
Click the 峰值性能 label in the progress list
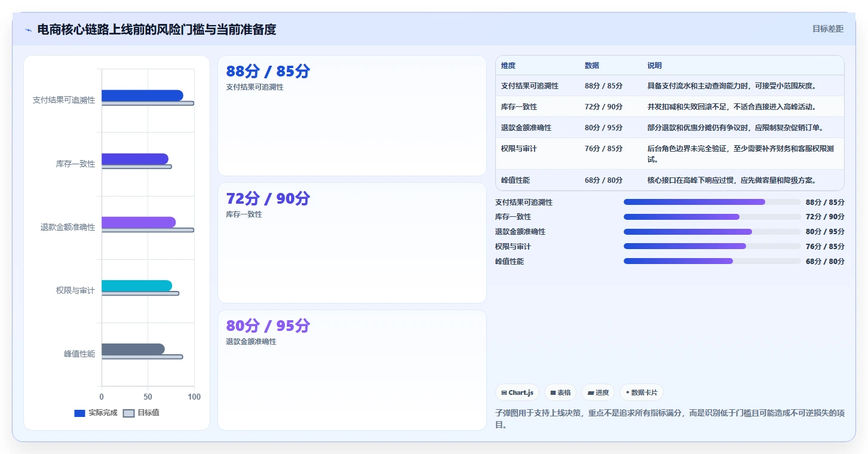(510, 262)
